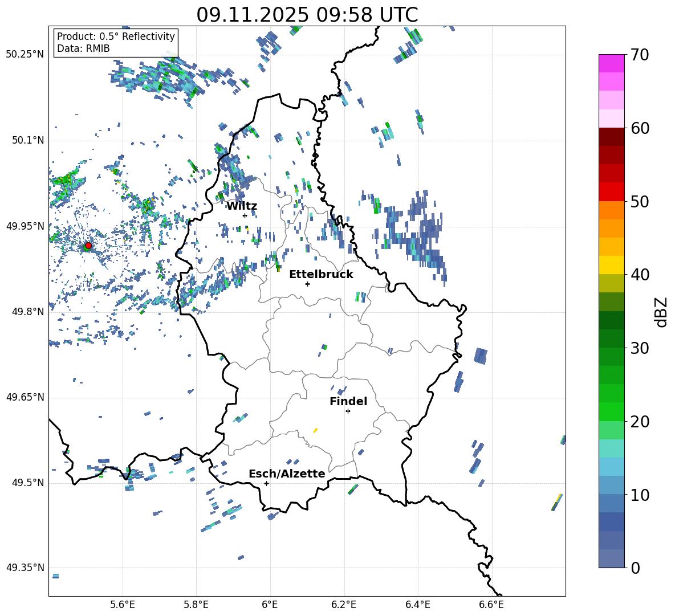Click the 60 value on the colorbar
The height and width of the screenshot is (616, 675).
pos(640,128)
